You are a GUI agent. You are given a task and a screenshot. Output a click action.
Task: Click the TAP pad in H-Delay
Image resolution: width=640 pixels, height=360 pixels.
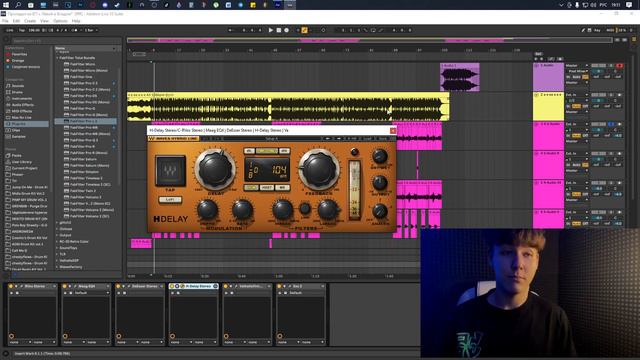click(170, 170)
